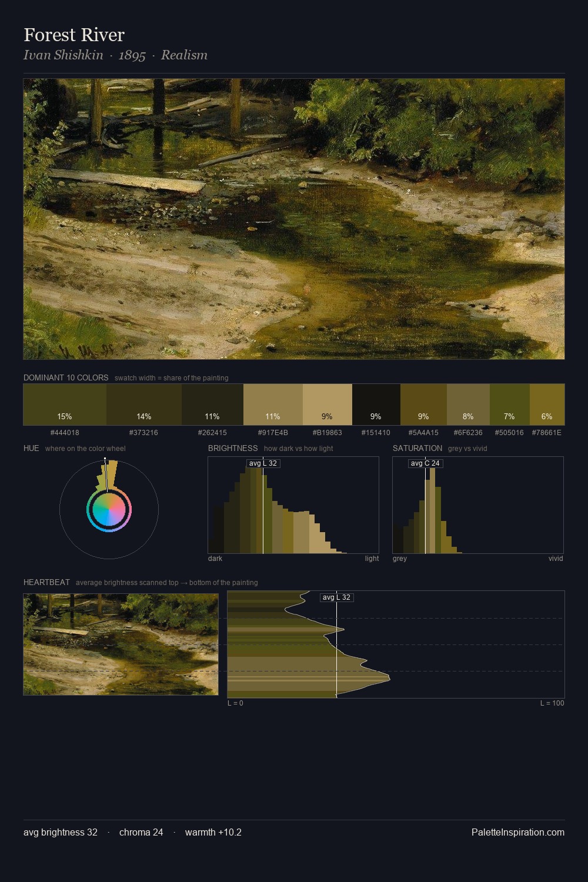Click the 'HEARTBEAT' section heading
The height and width of the screenshot is (882, 588).
(46, 582)
